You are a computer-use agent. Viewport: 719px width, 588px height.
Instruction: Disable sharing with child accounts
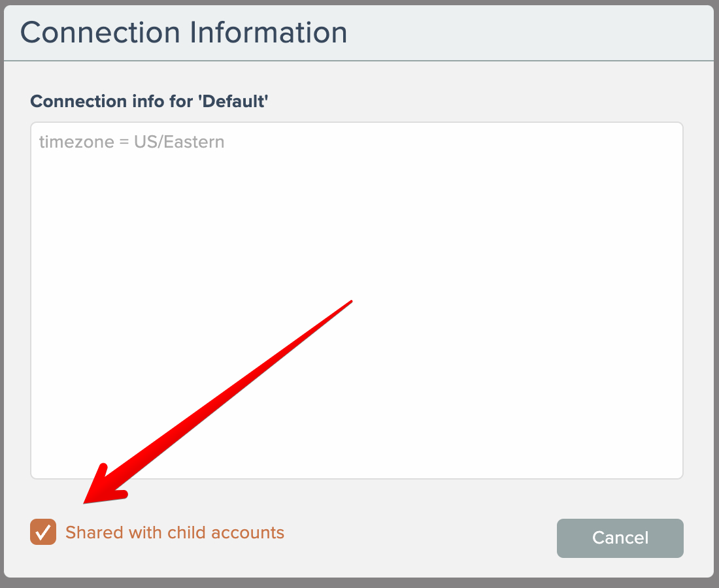click(43, 532)
